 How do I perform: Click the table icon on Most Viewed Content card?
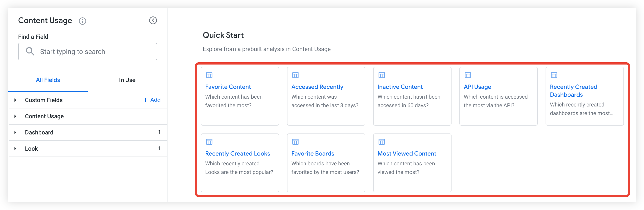pyautogui.click(x=382, y=142)
